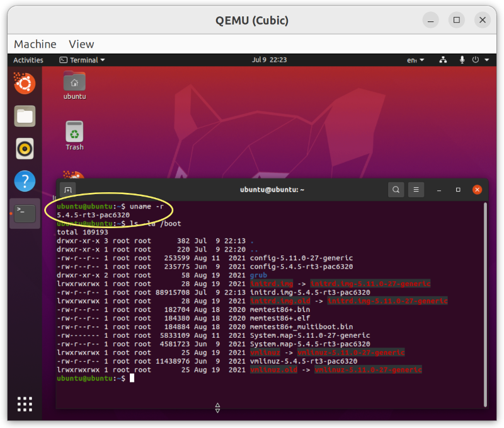This screenshot has width=504, height=428.
Task: Mute the microphone from the top bar
Action: (462, 60)
